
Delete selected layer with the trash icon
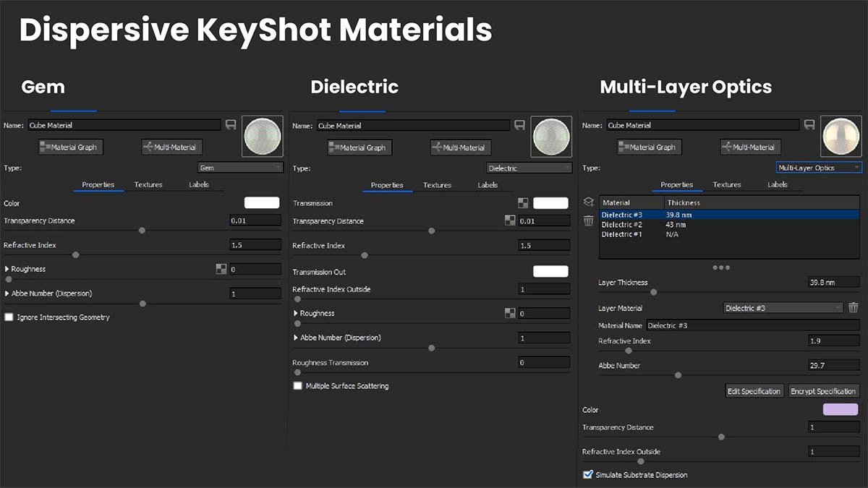(588, 221)
